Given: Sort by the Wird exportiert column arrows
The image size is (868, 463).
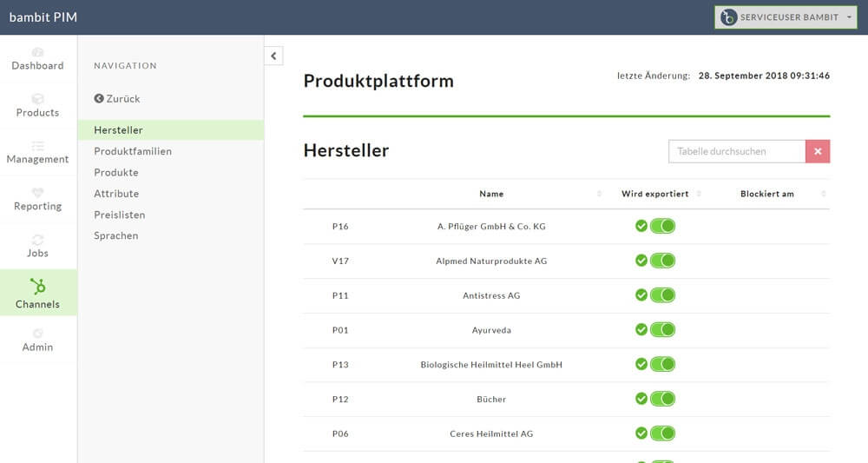Looking at the screenshot, I should point(699,194).
